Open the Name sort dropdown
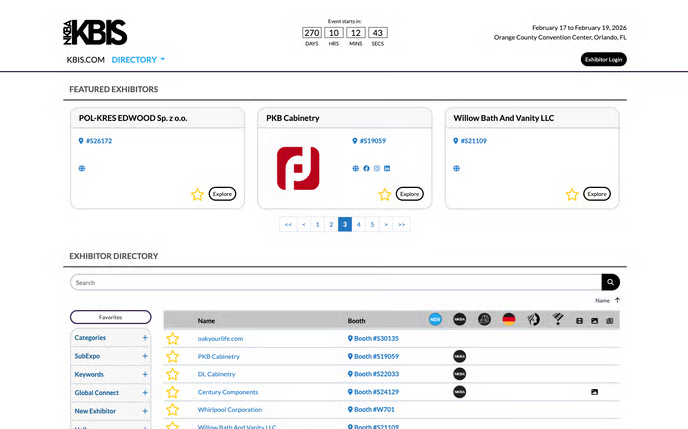688x429 pixels. pyautogui.click(x=602, y=300)
